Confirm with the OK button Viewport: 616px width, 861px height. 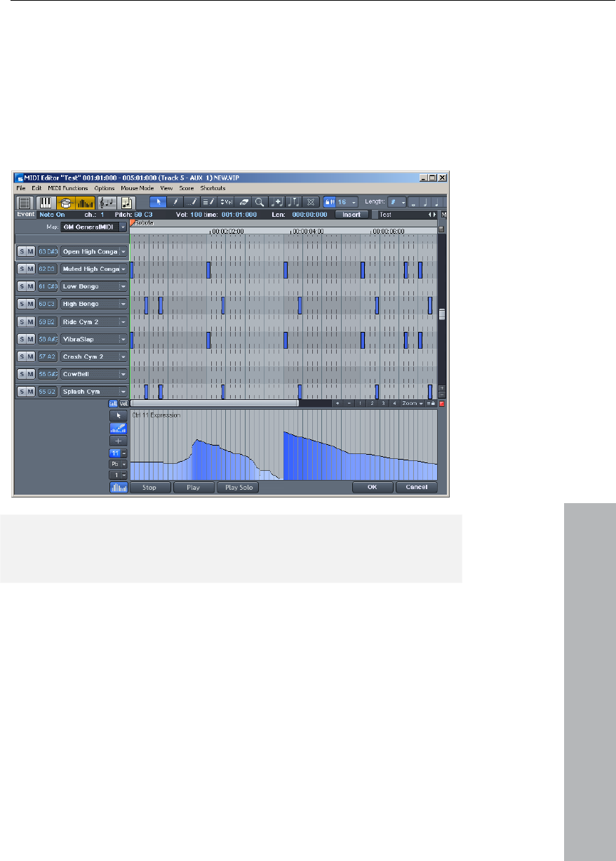373,487
